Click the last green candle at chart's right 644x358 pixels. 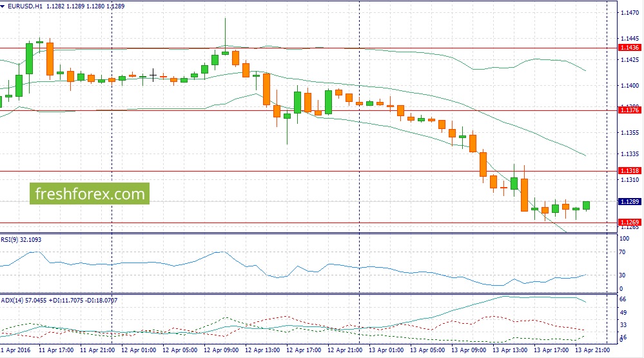(x=586, y=205)
